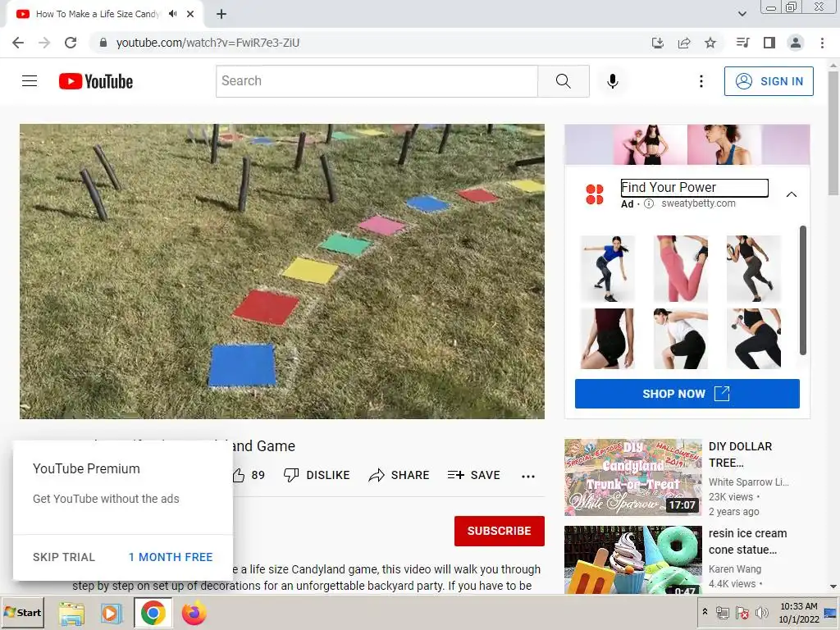This screenshot has width=840, height=630.
Task: Mute the tab audio speaker icon
Action: coord(172,14)
